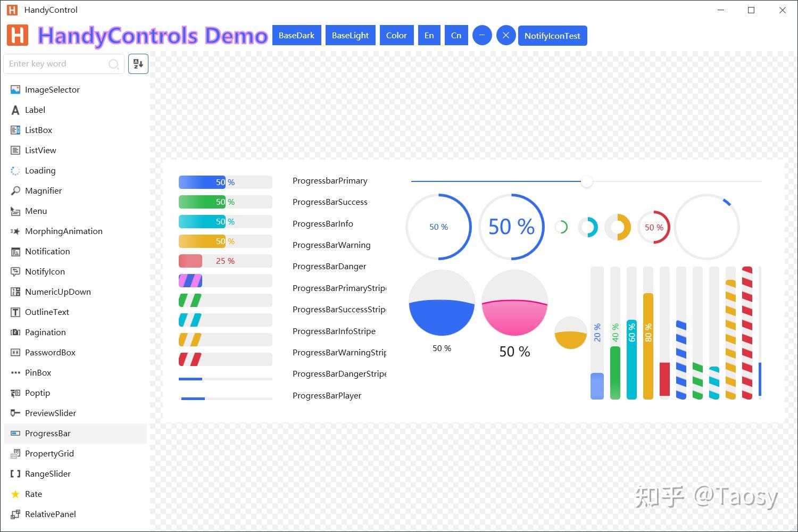Click the vertical 60 % cyan bar

pyautogui.click(x=631, y=333)
